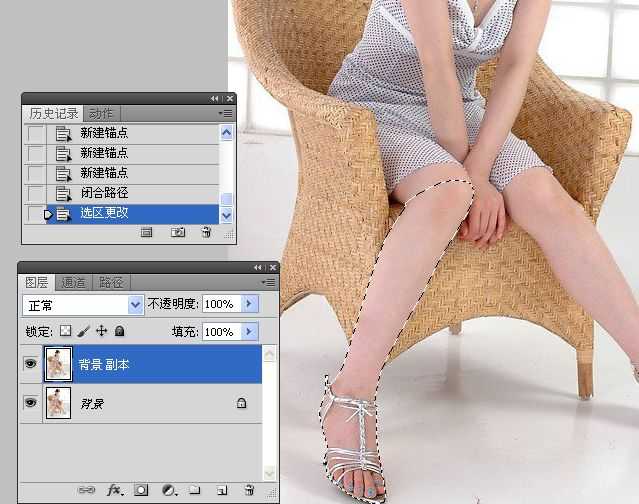Select the second 新建锚点 history state
Screen dimensions: 639x504
pos(133,153)
